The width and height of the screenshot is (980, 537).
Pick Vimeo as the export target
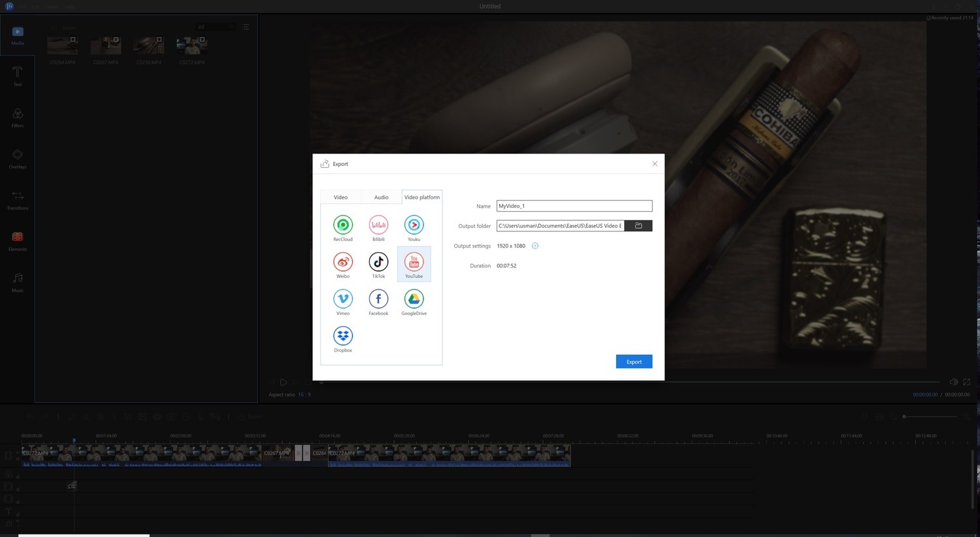[x=343, y=299]
